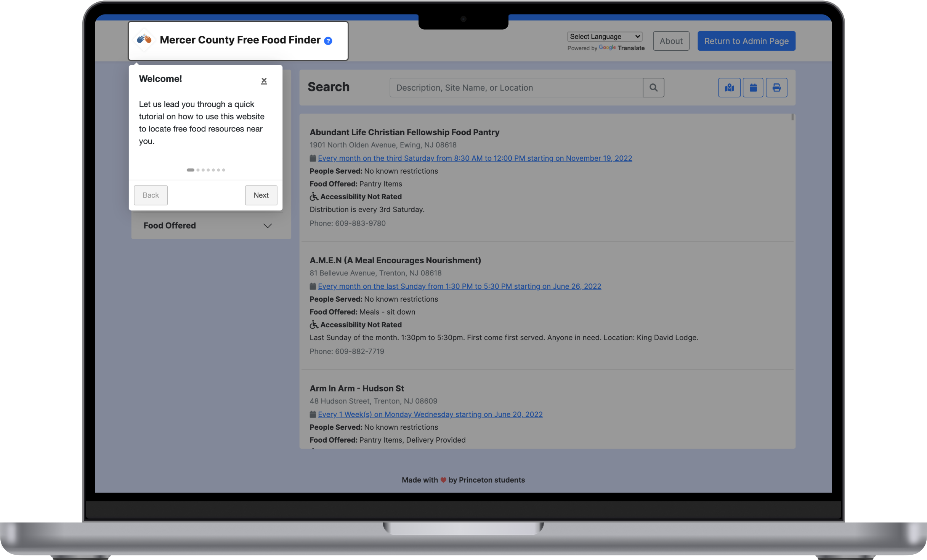The height and width of the screenshot is (560, 927).
Task: Open the About page
Action: tap(671, 41)
